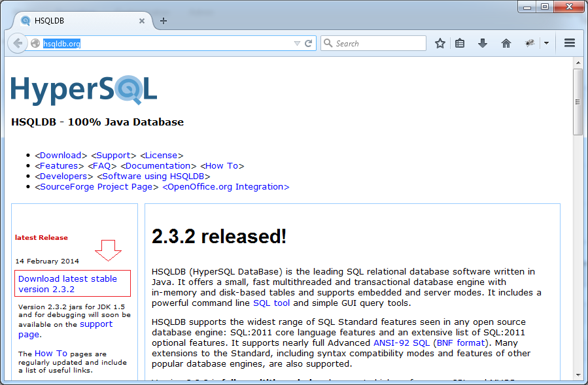Close the browser window
The image size is (588, 385).
coord(569,7)
